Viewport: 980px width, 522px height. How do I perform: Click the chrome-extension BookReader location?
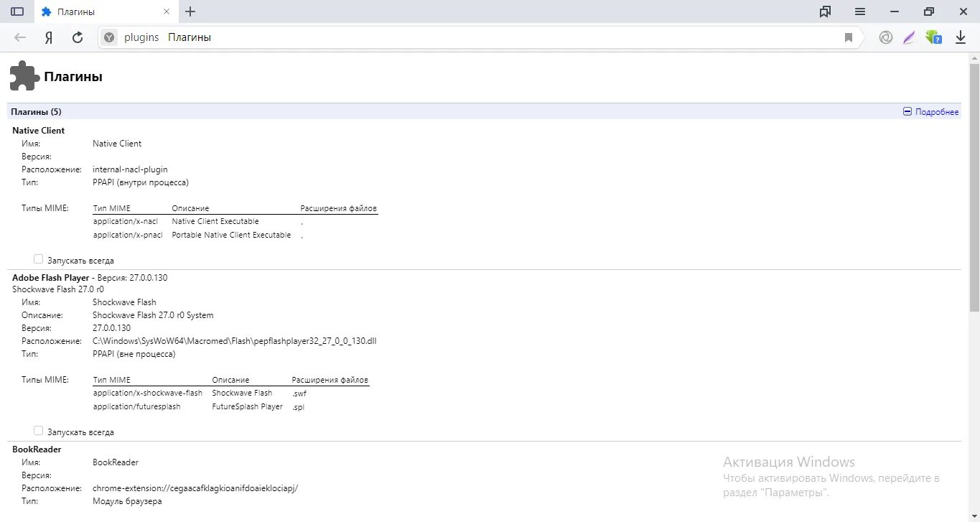pyautogui.click(x=195, y=488)
